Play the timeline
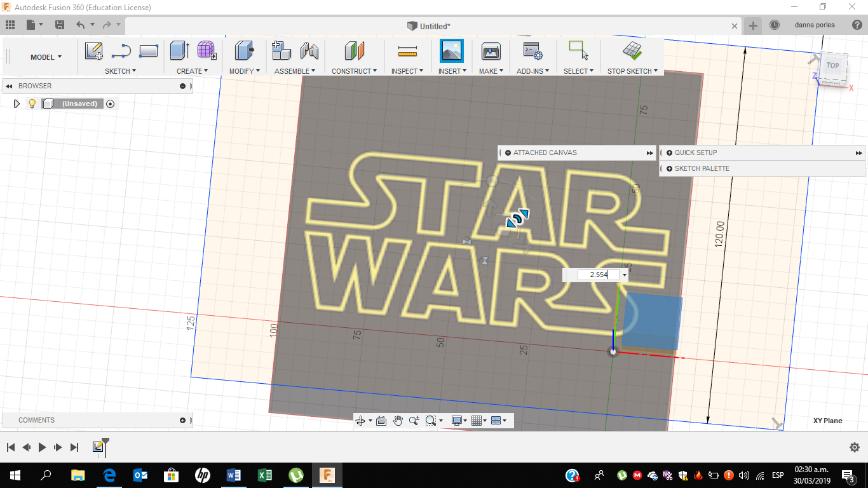868x488 pixels. click(x=42, y=447)
